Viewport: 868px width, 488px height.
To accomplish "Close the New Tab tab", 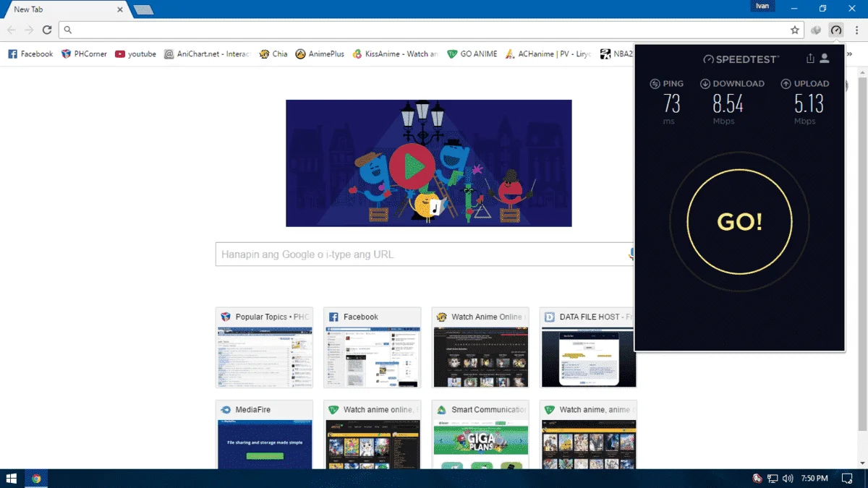I will pyautogui.click(x=120, y=9).
